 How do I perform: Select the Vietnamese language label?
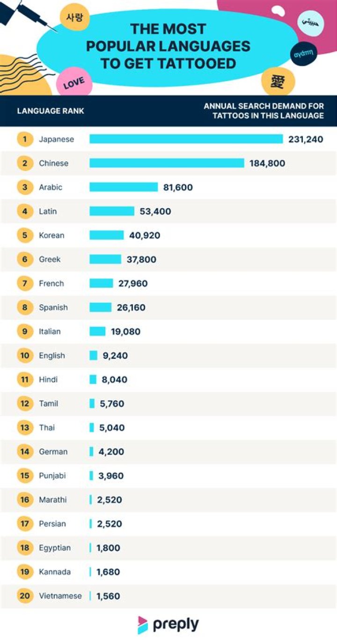[60, 596]
